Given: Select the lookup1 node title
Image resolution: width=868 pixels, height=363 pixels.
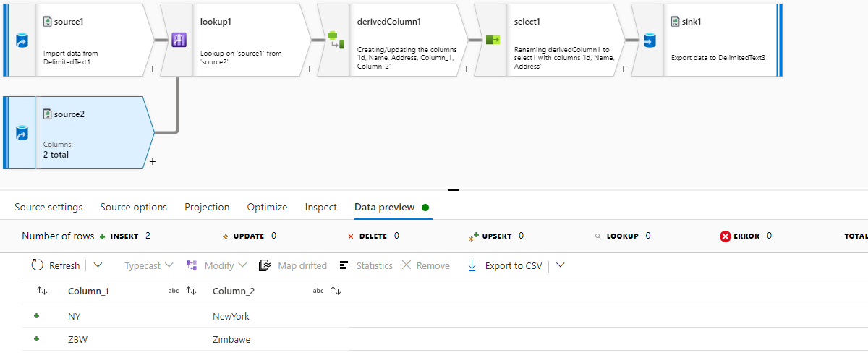Looking at the screenshot, I should coord(216,22).
